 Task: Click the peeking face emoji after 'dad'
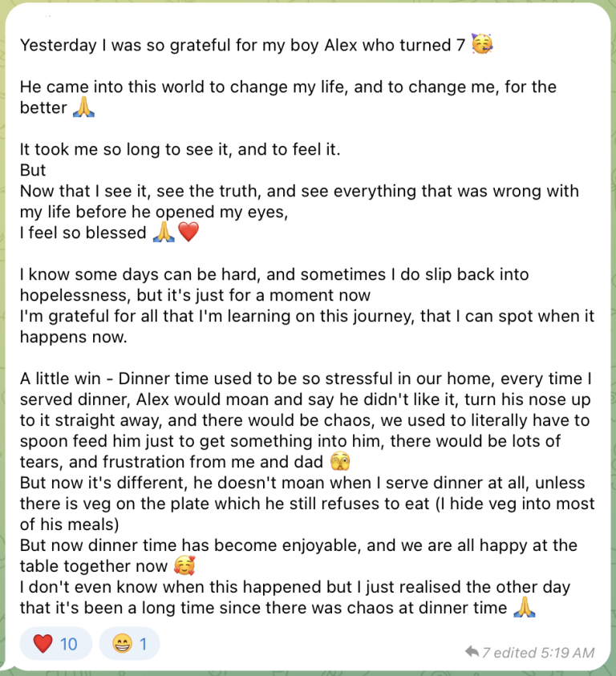pyautogui.click(x=340, y=461)
